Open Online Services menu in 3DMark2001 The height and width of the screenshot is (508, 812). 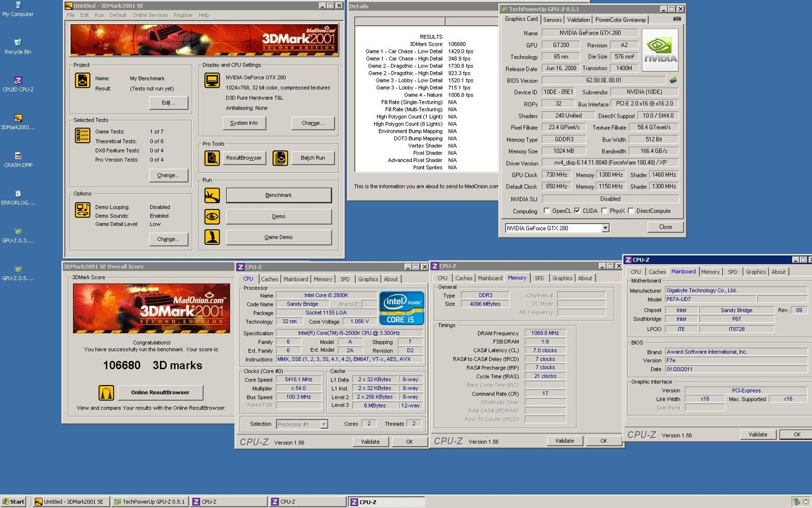point(150,15)
